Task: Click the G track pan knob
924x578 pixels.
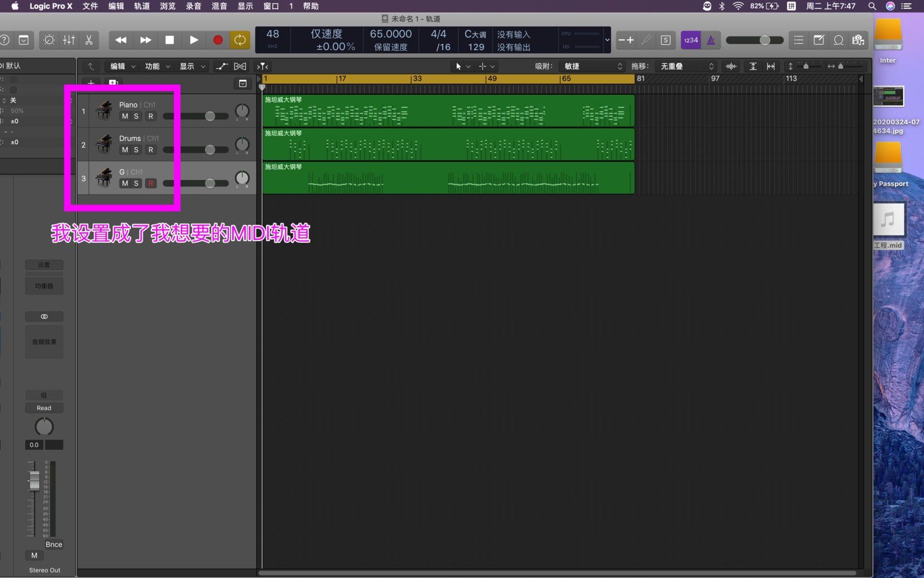Action: coord(242,177)
